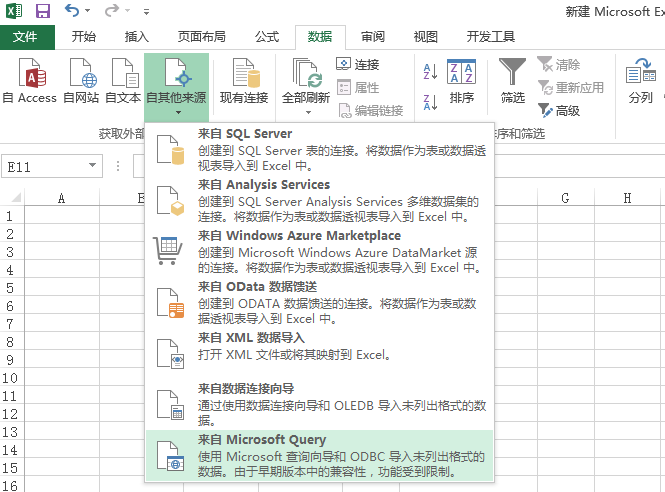The image size is (665, 492).
Task: Collapse the 自其他来源 dropdown button
Action: [x=176, y=87]
